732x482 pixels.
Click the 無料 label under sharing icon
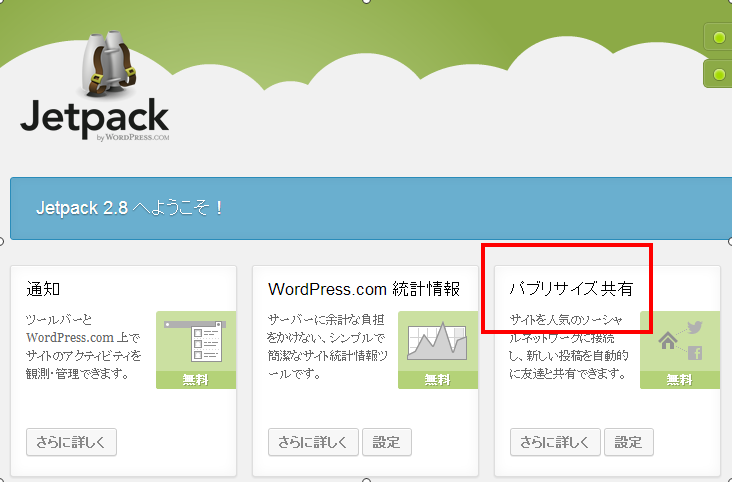pos(680,380)
